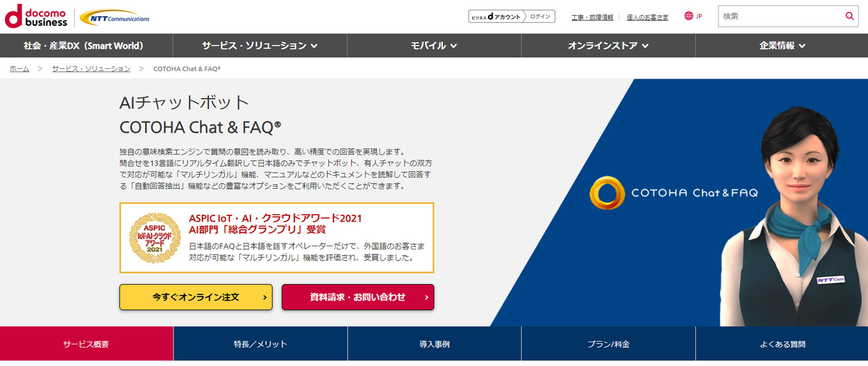
Task: Click the search magnifier icon
Action: [850, 16]
